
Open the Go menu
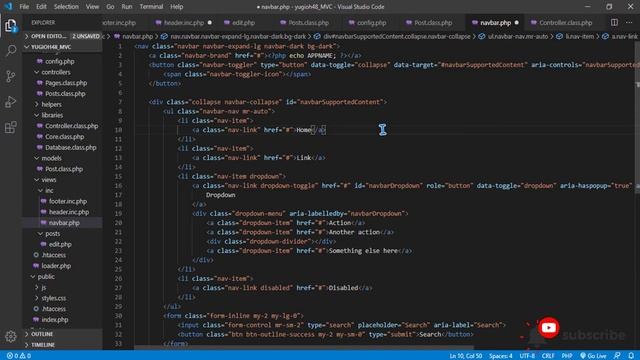click(110, 7)
